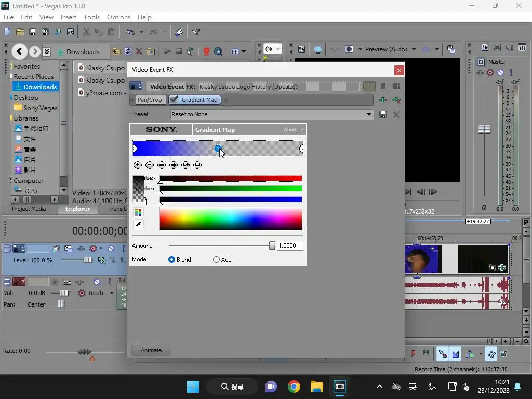
Task: Switch to the Project Media tab
Action: pyautogui.click(x=29, y=209)
